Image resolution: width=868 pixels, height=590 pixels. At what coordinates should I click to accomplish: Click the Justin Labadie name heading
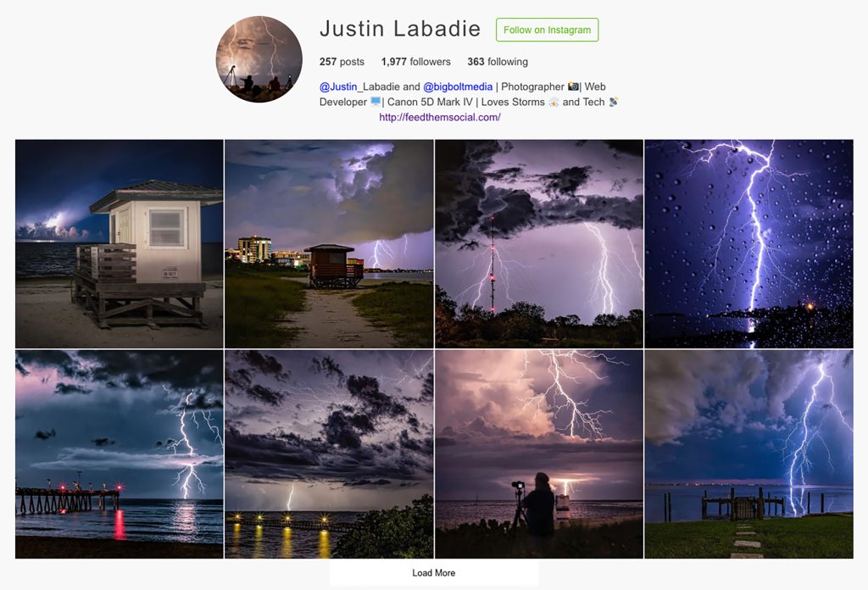click(400, 29)
